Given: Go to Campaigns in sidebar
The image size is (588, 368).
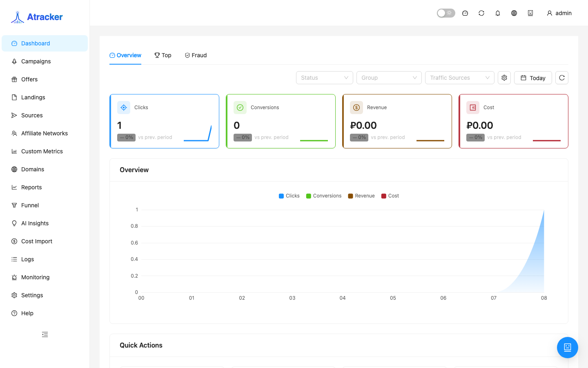Looking at the screenshot, I should (x=45, y=61).
